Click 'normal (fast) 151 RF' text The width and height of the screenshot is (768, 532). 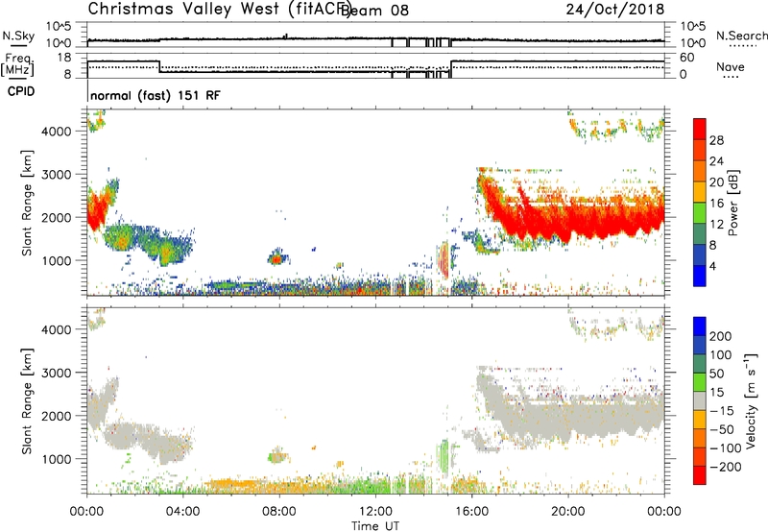(x=156, y=95)
